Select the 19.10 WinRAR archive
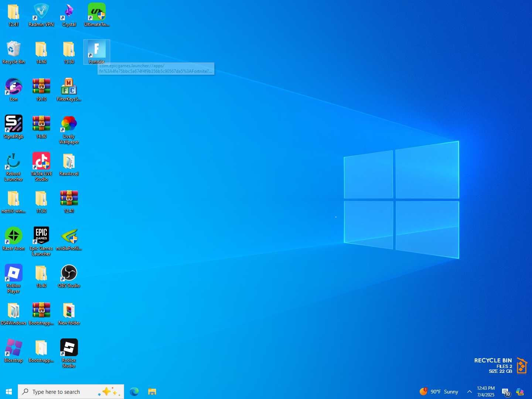The image size is (532, 399). coord(41,90)
